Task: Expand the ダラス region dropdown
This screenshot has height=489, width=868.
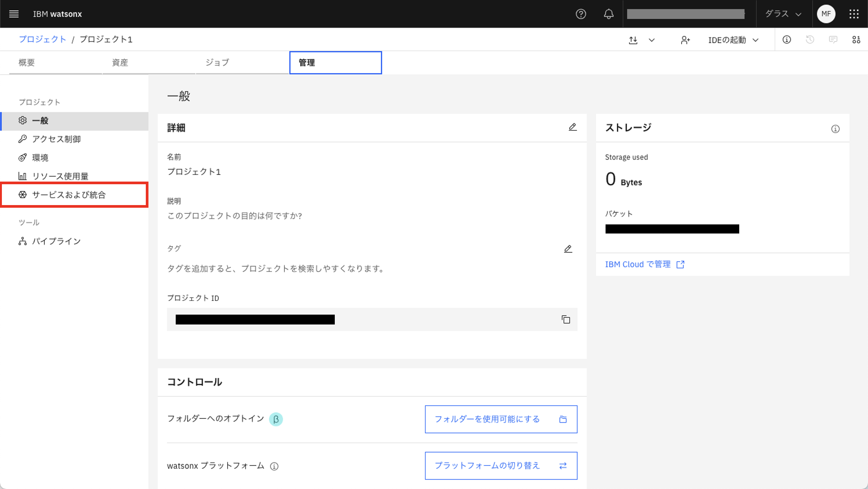Action: coord(783,14)
